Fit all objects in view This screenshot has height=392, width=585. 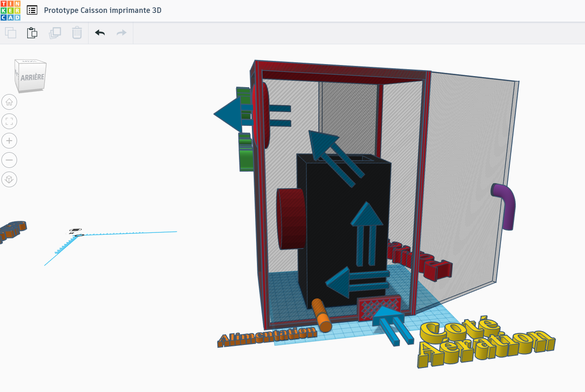click(9, 121)
